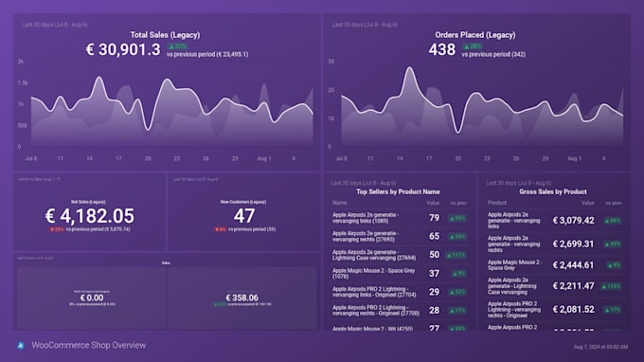Click the green badge beside € 3,079.42
644x362 pixels.
613,221
